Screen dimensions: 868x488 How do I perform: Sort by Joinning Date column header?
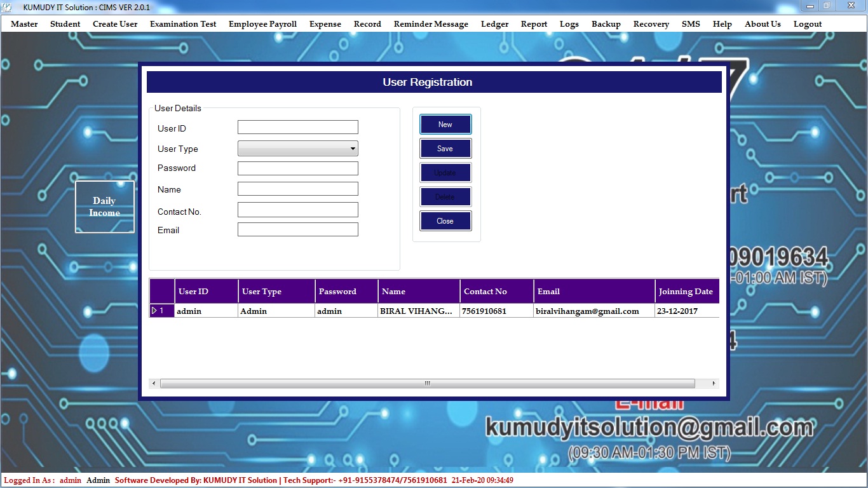point(686,292)
